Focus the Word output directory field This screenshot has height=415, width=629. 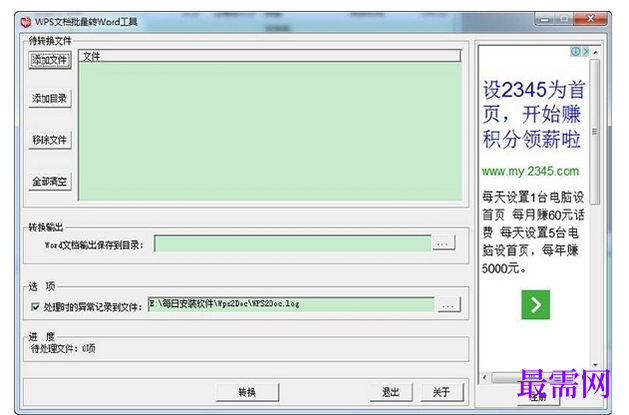[x=293, y=244]
